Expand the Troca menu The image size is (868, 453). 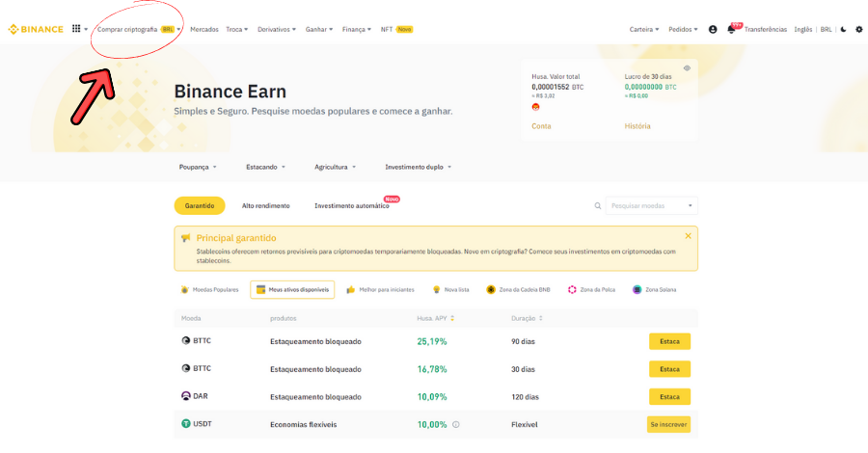pyautogui.click(x=237, y=29)
